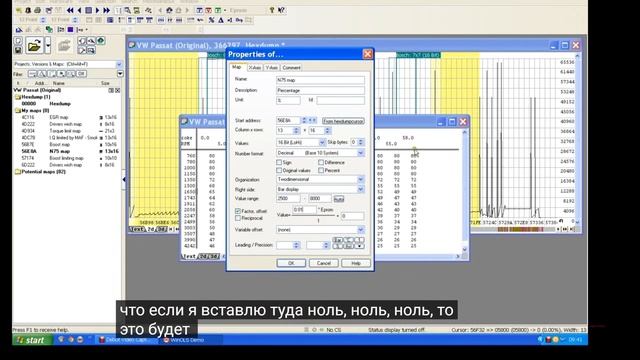
Task: Select the Map tab in Properties dialog
Action: [x=237, y=67]
